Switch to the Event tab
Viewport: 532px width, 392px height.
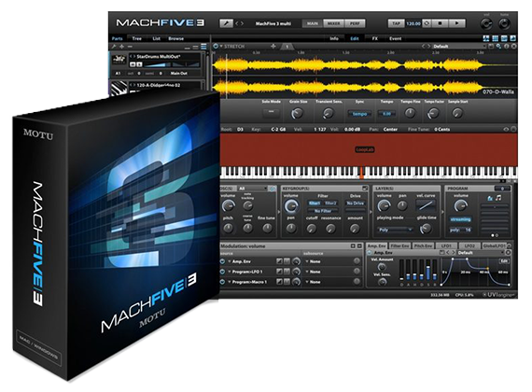tap(396, 38)
